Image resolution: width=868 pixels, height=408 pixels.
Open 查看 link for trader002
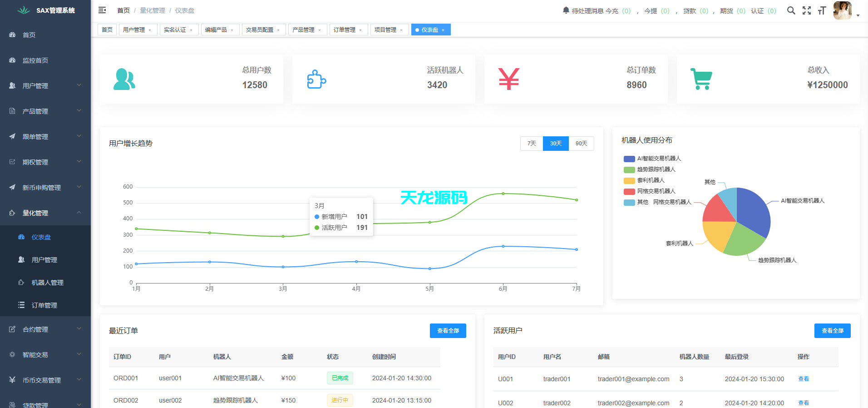pos(804,403)
